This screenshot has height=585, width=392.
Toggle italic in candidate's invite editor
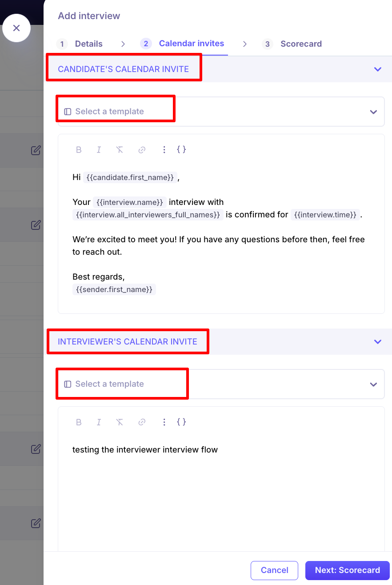point(99,150)
